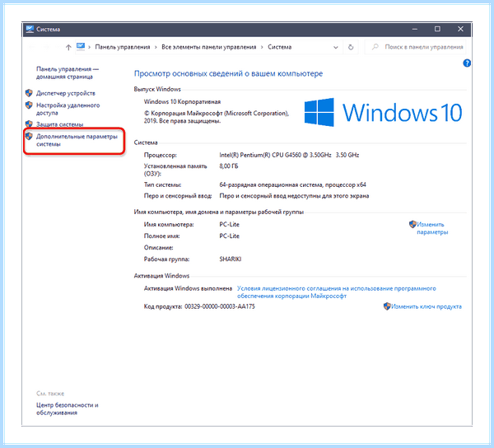
Task: Open Дополнительные параметры системы link
Action: pyautogui.click(x=77, y=140)
